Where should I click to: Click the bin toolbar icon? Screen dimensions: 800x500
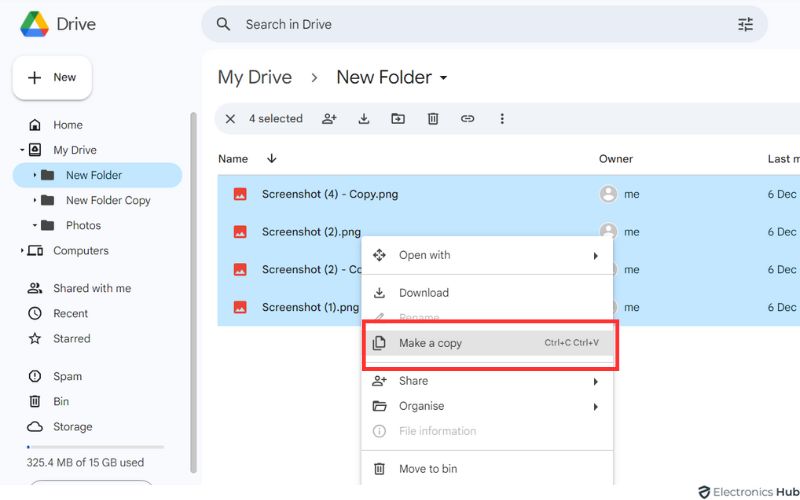(433, 119)
